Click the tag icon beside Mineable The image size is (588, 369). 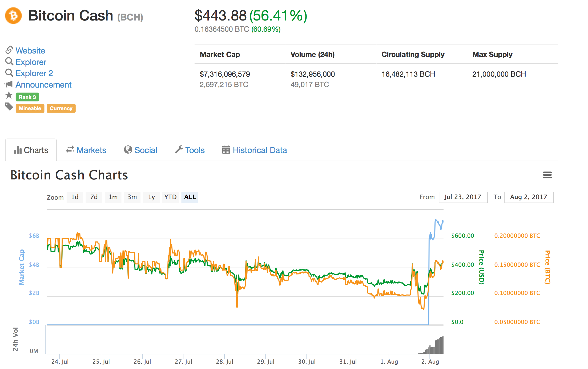[x=9, y=107]
